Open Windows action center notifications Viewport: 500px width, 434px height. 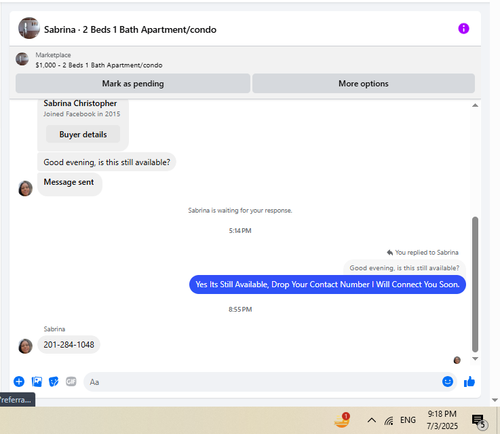(479, 421)
